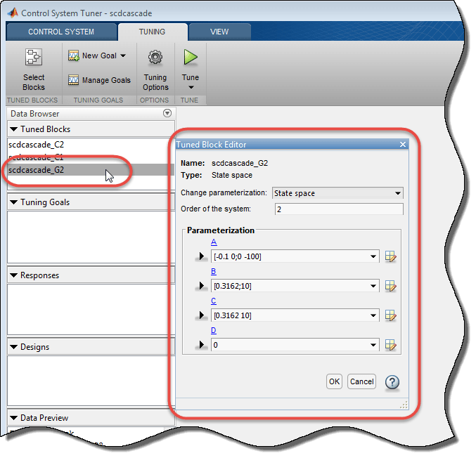Viewport: 476px width, 458px height.
Task: Collapse the Designs section
Action: (x=13, y=347)
